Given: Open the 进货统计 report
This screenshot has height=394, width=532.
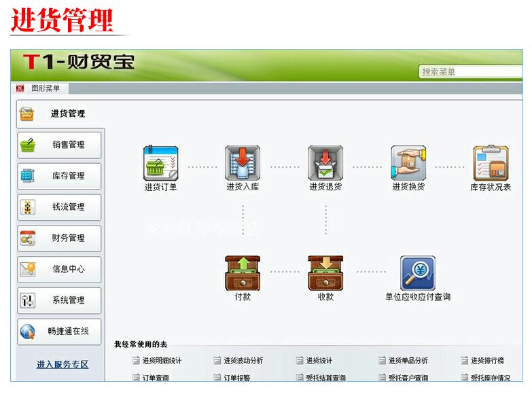Looking at the screenshot, I should (319, 361).
